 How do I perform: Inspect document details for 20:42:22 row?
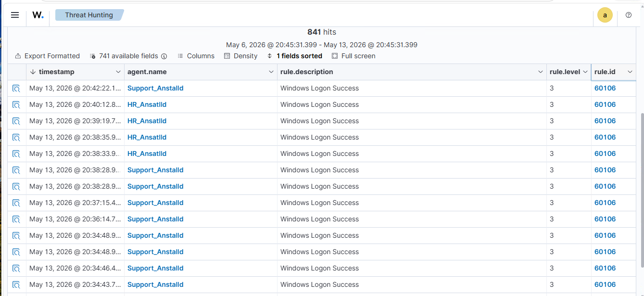coord(16,89)
